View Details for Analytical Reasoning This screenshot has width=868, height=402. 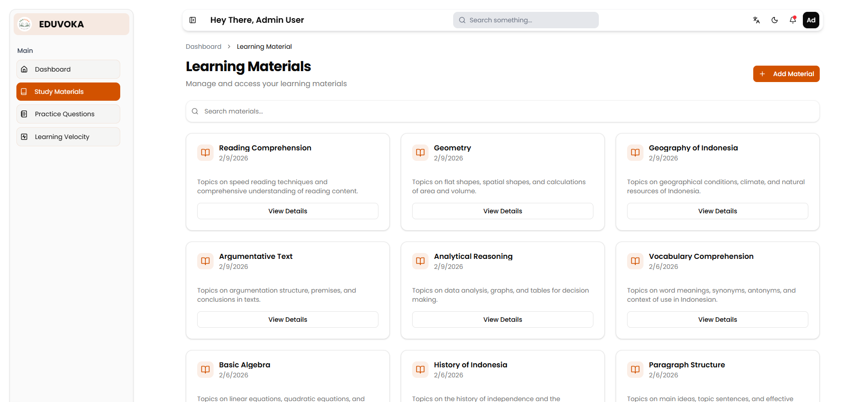point(503,320)
